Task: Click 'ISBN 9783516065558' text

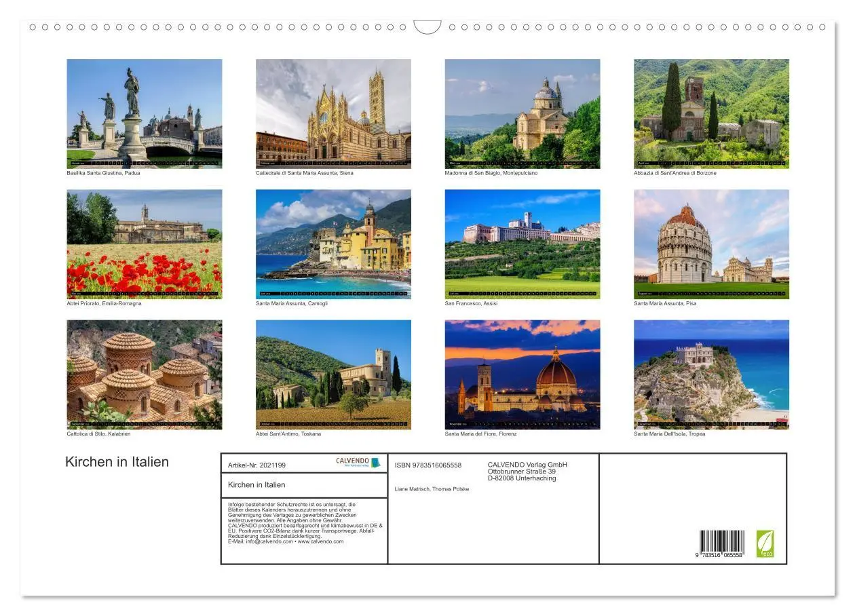Action: point(428,465)
